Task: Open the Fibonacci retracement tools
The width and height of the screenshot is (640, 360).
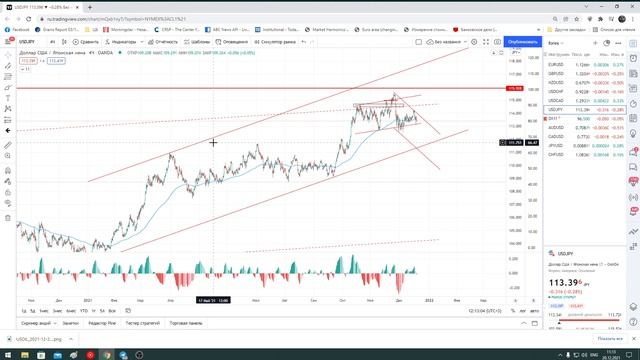Action: pyautogui.click(x=8, y=77)
